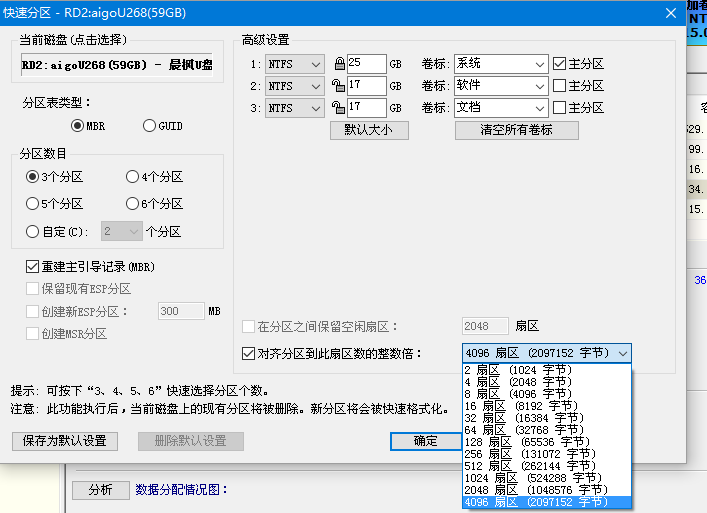Choose 4个分区 option
This screenshot has width=707, height=513.
(154, 177)
